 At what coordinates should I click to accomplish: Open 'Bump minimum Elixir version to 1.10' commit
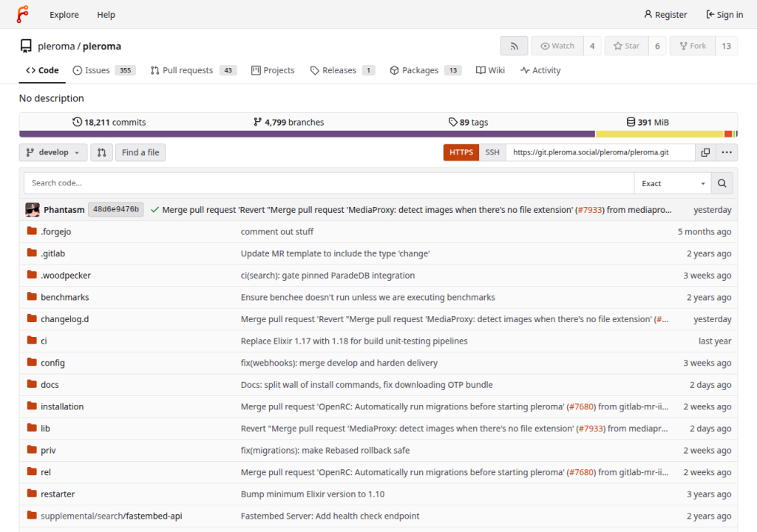313,494
